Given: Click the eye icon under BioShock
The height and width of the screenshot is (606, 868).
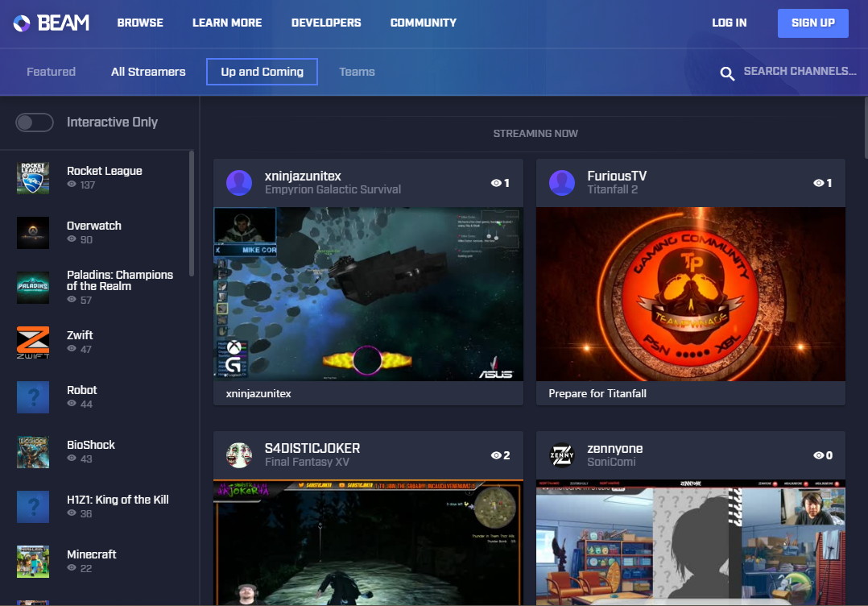Looking at the screenshot, I should pyautogui.click(x=72, y=459).
